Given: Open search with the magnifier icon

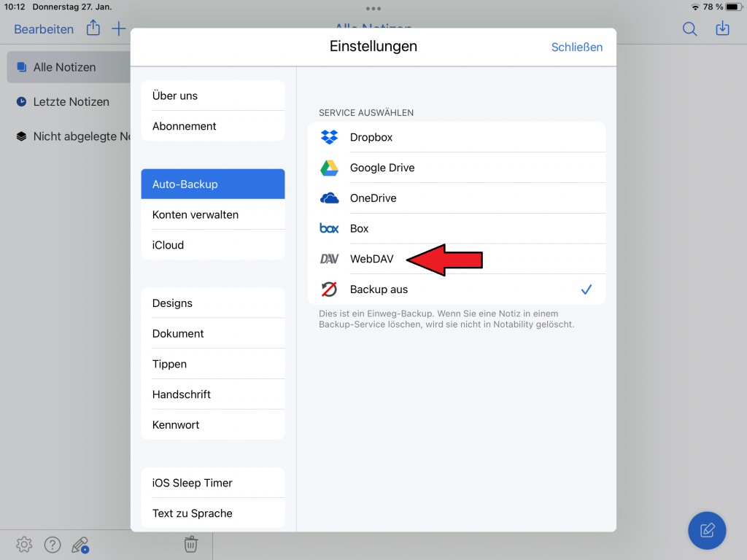Looking at the screenshot, I should click(689, 29).
